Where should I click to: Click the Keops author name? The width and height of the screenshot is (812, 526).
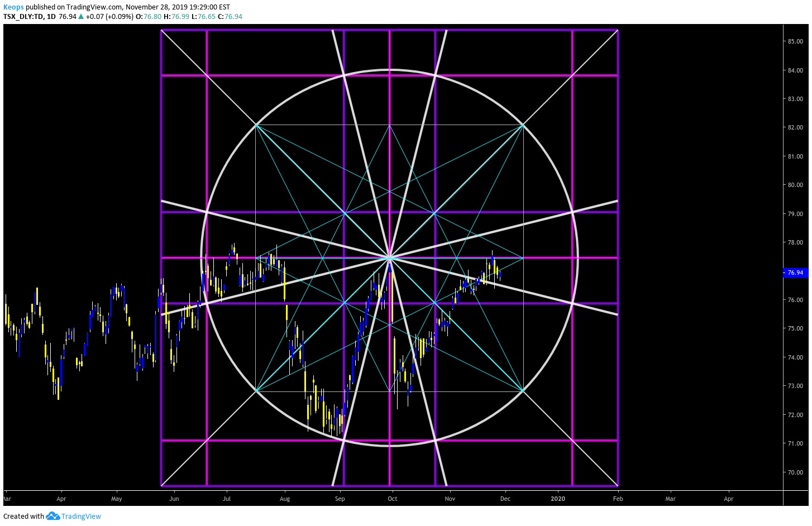click(13, 7)
